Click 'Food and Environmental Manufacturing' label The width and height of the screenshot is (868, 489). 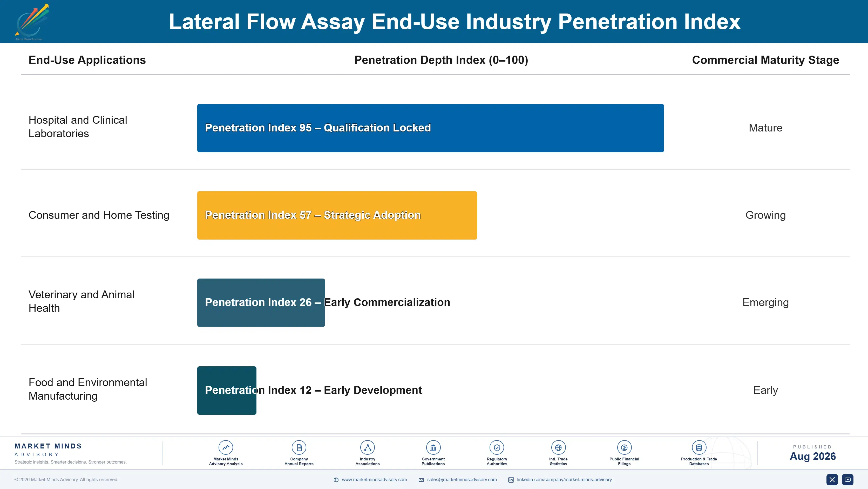click(x=88, y=389)
